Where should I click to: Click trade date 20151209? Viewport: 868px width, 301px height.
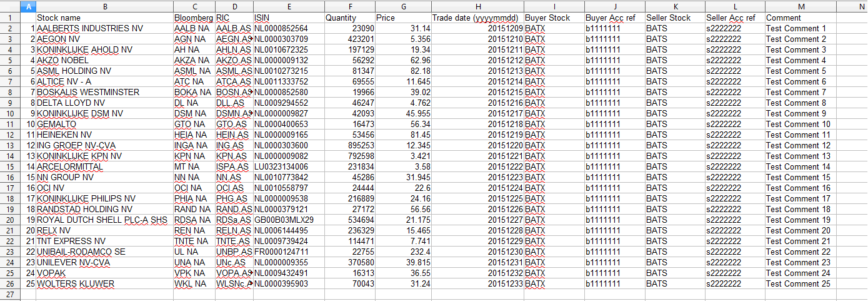477,28
